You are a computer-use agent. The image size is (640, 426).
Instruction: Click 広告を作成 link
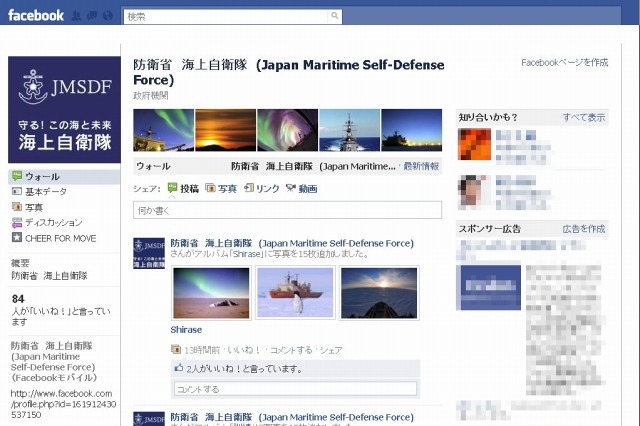pyautogui.click(x=584, y=229)
